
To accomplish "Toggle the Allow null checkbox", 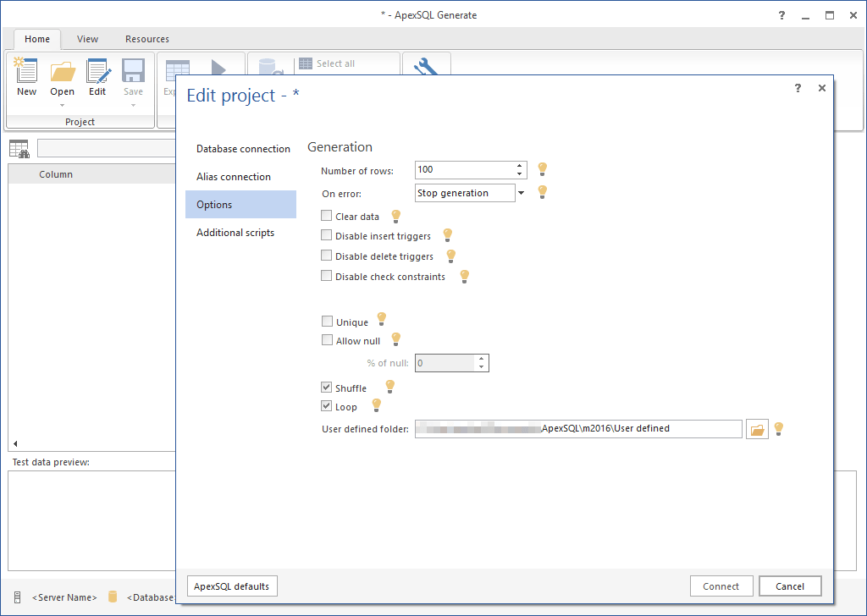I will click(327, 340).
